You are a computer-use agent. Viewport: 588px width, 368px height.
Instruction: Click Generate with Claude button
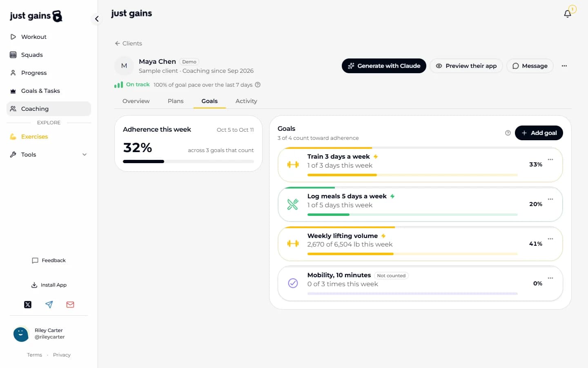pyautogui.click(x=384, y=66)
